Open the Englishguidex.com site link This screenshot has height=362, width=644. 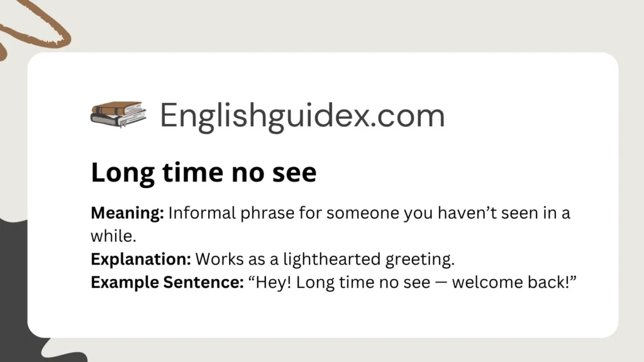tap(302, 116)
